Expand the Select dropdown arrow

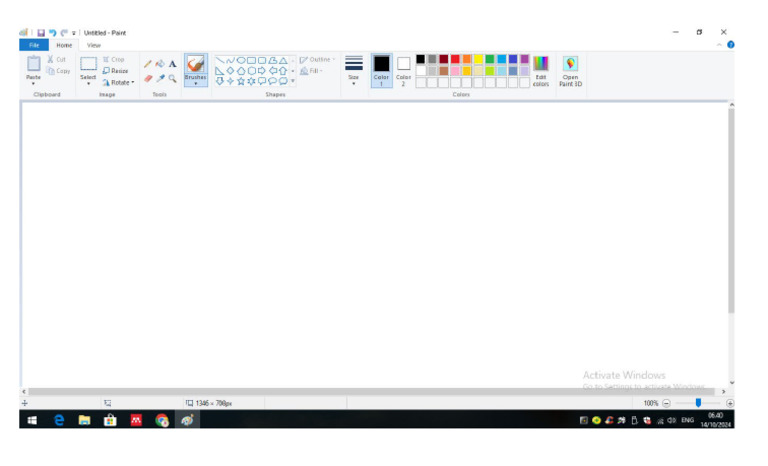[88, 84]
